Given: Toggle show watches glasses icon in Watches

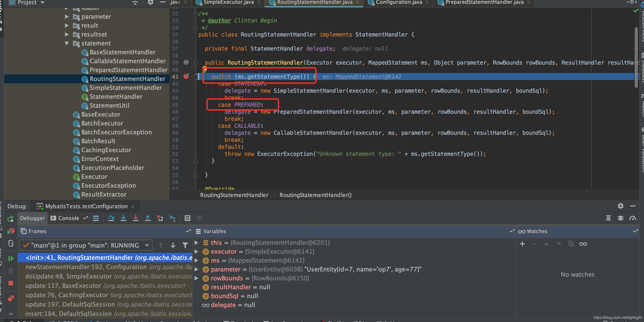Looking at the screenshot, I should [583, 244].
